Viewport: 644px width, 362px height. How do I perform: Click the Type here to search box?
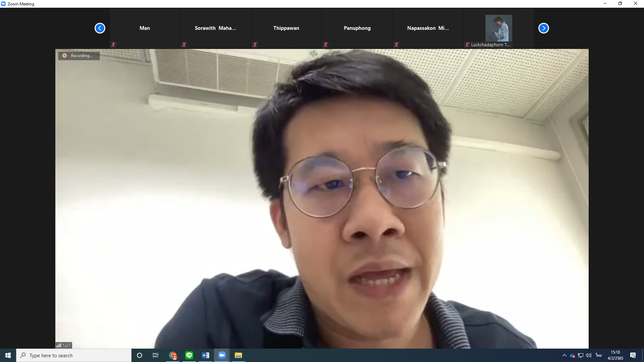pos(74,355)
